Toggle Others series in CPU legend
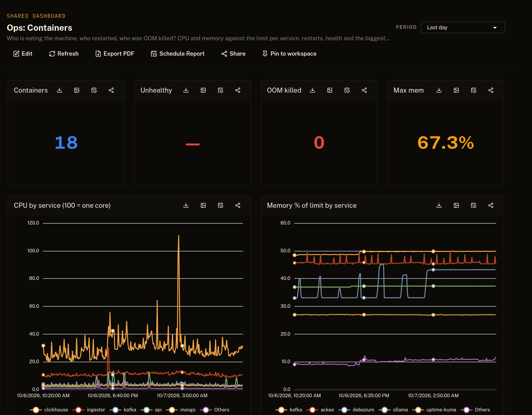This screenshot has width=532, height=415. coord(215,410)
